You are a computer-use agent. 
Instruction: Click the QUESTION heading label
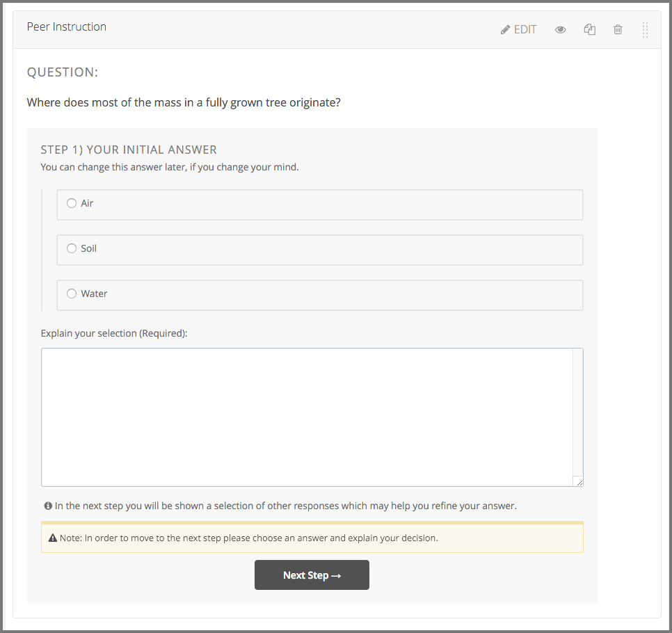click(x=63, y=72)
